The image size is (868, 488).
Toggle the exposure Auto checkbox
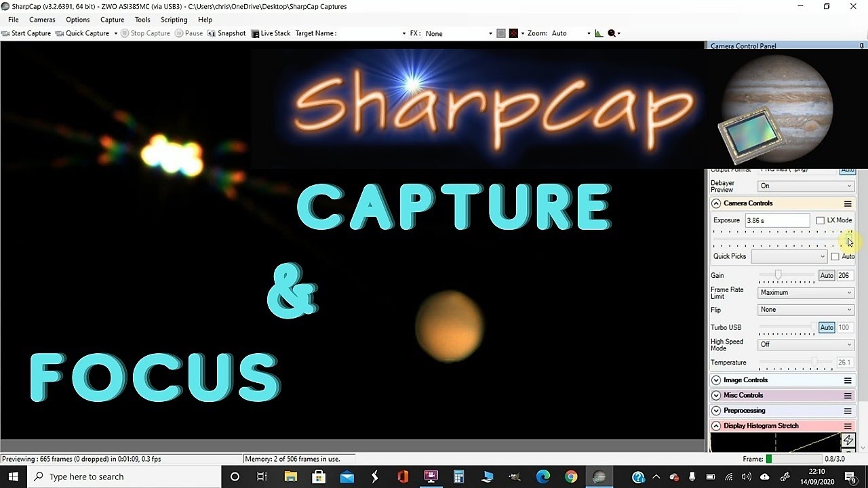click(x=835, y=256)
